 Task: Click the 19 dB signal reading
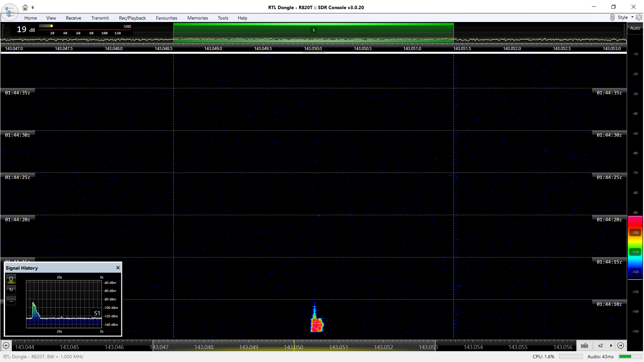(x=26, y=29)
